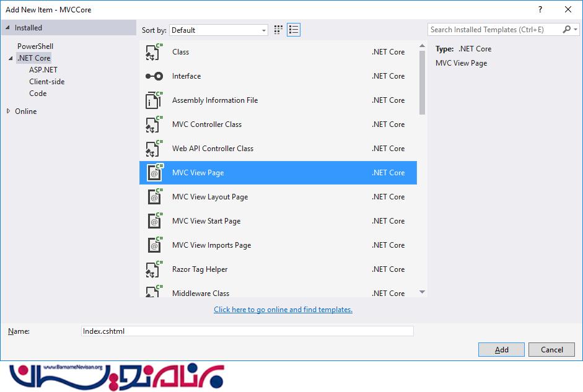
Task: Select the MVC Controller Class icon
Action: (154, 124)
